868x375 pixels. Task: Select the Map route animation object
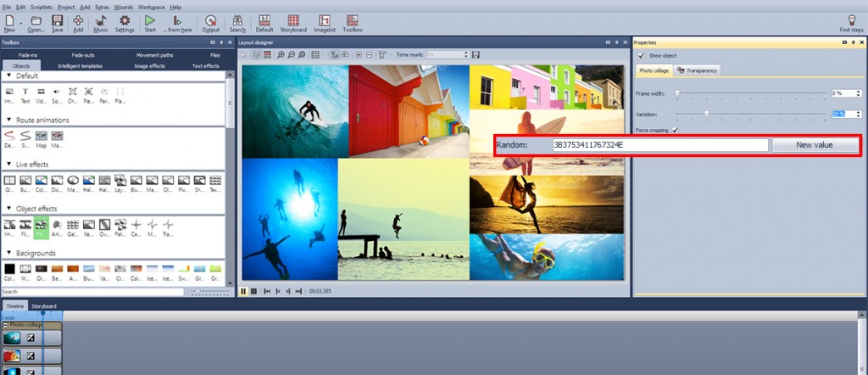(x=41, y=137)
